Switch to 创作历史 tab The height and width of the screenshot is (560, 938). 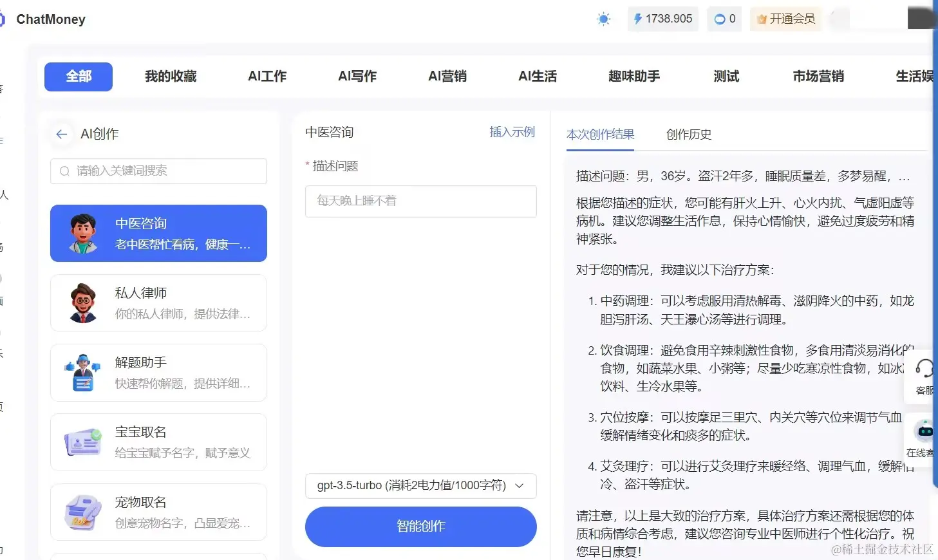pos(689,135)
